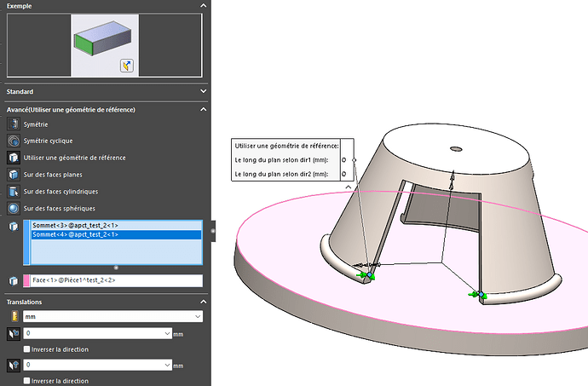Select the Sur des faces planes icon
Viewport: 588px width, 386px height.
[x=14, y=175]
